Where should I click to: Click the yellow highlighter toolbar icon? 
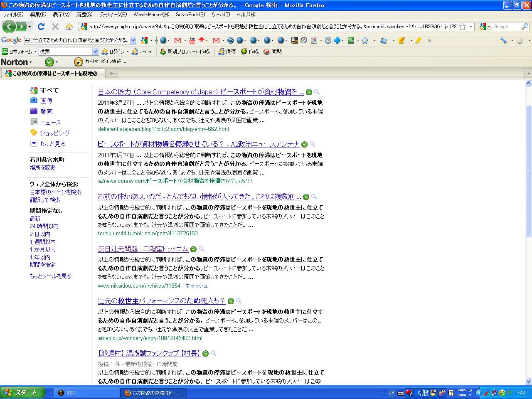click(x=419, y=40)
